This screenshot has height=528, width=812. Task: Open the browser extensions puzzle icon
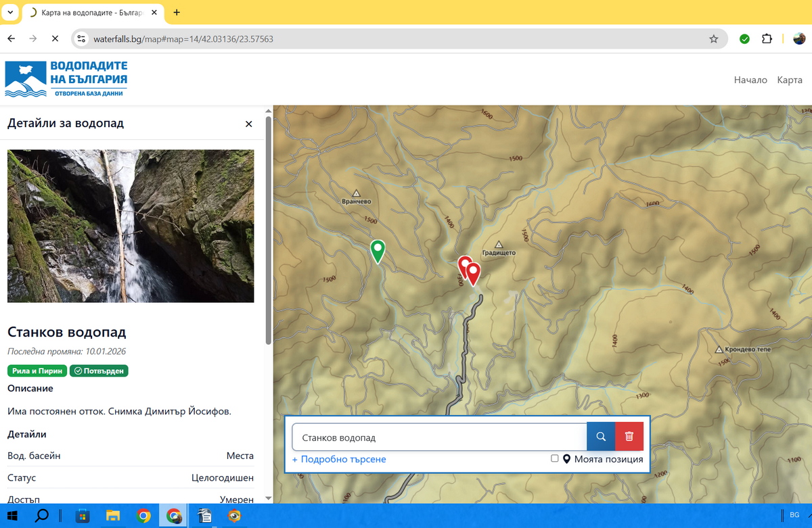click(x=767, y=39)
